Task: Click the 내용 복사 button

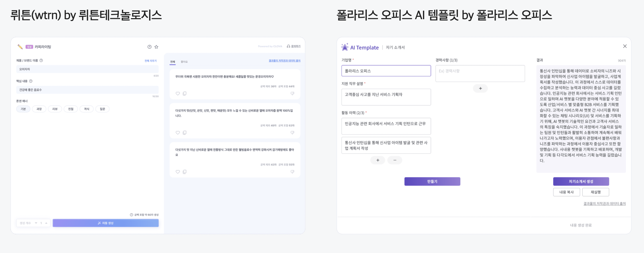Action: (567, 192)
